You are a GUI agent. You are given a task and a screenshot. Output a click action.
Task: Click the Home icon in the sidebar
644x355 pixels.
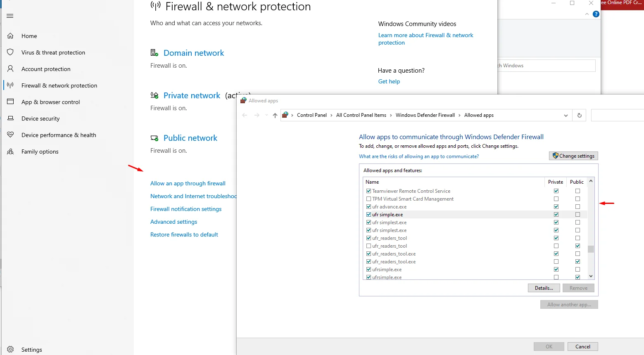[11, 36]
